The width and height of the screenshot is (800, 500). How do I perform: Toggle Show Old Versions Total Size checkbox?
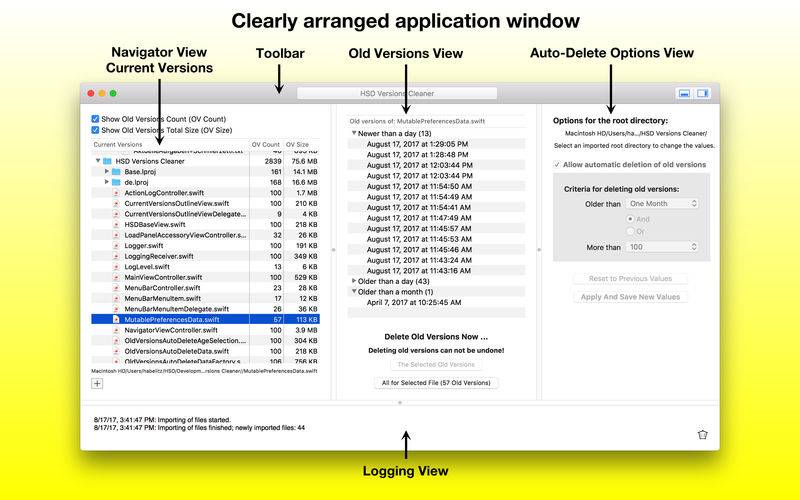pyautogui.click(x=95, y=130)
